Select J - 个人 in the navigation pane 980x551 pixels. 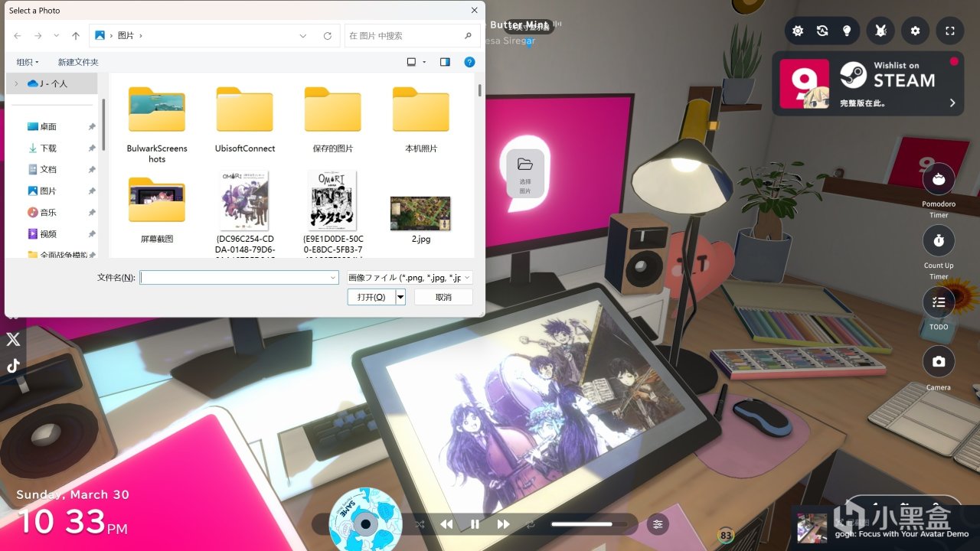pos(52,83)
